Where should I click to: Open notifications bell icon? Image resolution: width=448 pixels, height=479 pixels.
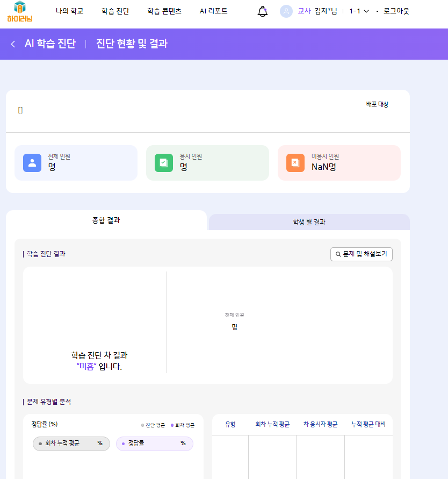[x=263, y=11]
